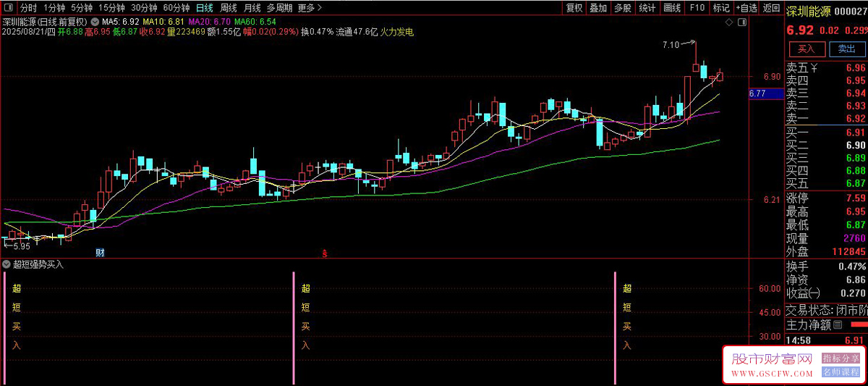Click the MA5: 6.92 indicator label
Viewport: 868px width, 386px height.
[x=122, y=22]
